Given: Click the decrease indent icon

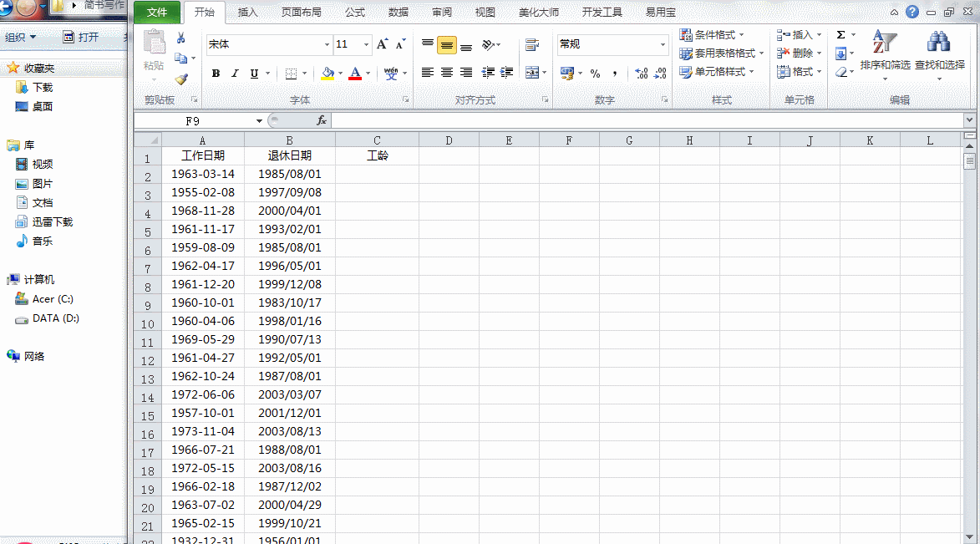Looking at the screenshot, I should click(488, 73).
